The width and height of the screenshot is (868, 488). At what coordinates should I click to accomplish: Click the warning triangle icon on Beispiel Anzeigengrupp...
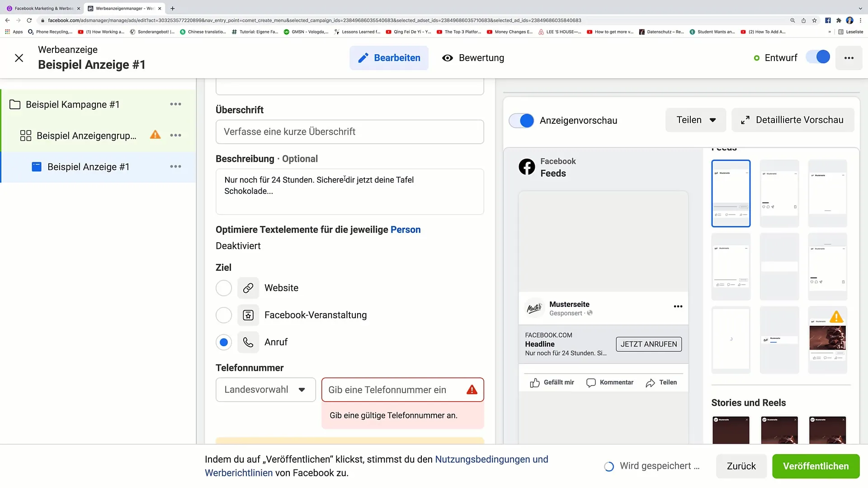tap(156, 135)
